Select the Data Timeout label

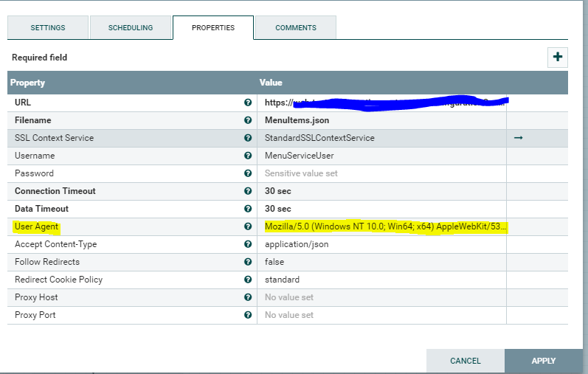tap(41, 209)
